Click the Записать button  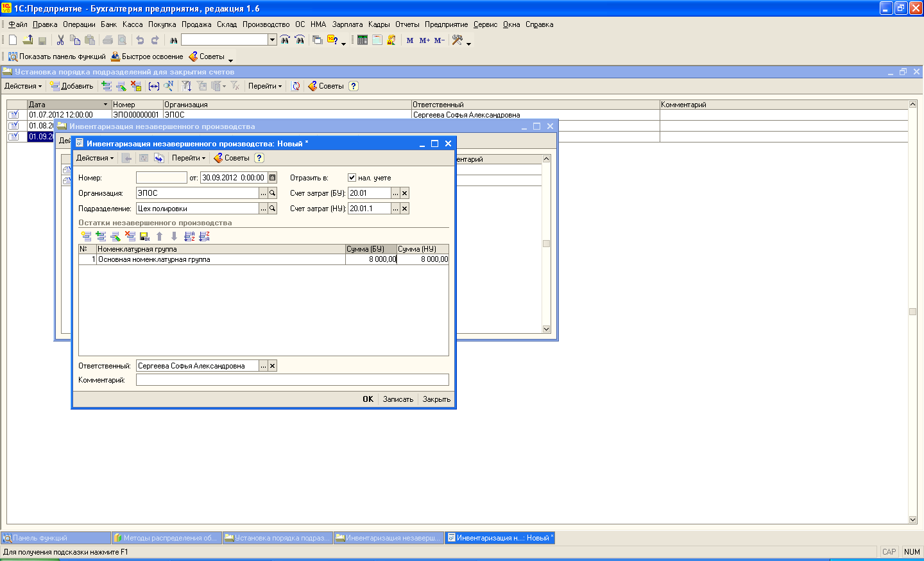pyautogui.click(x=398, y=399)
